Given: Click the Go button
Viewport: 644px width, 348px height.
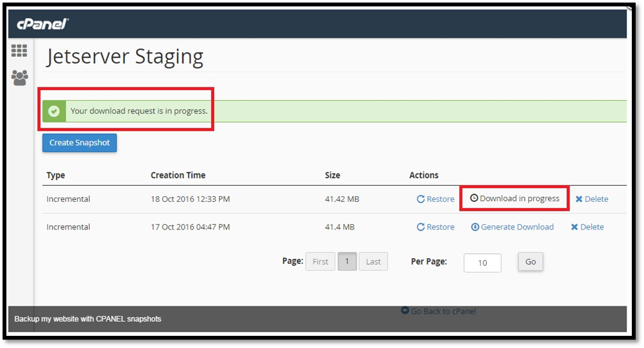Looking at the screenshot, I should tap(530, 261).
